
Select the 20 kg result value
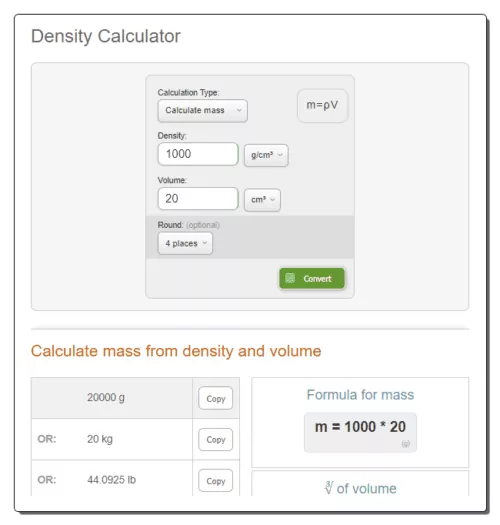[x=100, y=439]
